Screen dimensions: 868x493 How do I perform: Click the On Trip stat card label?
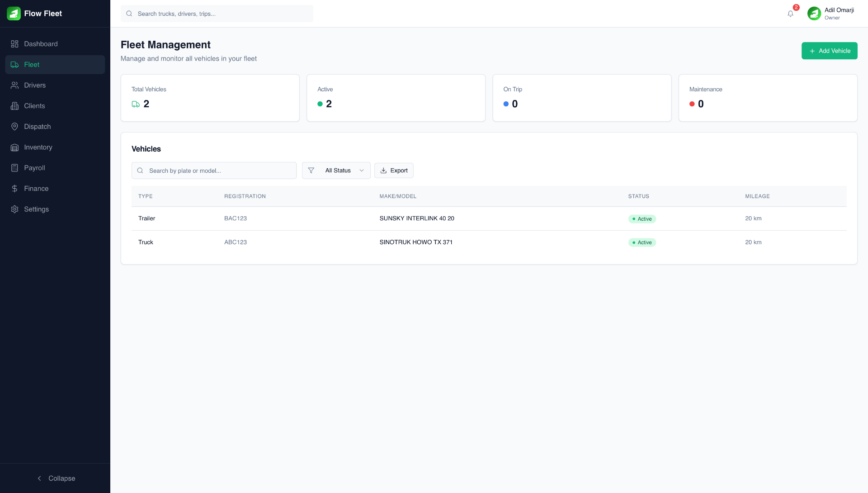click(x=513, y=90)
